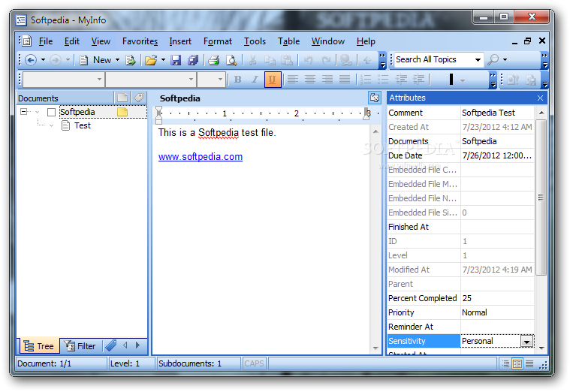Apply Italic formatting

point(255,80)
